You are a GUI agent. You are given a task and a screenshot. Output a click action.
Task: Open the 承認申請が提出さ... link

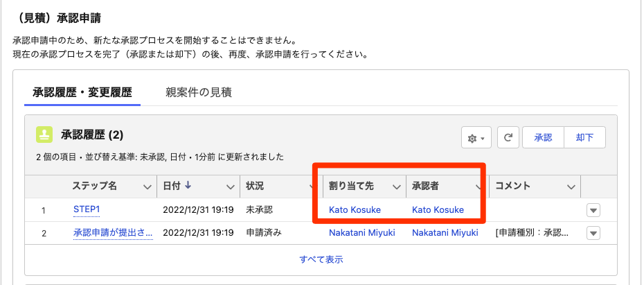[113, 233]
